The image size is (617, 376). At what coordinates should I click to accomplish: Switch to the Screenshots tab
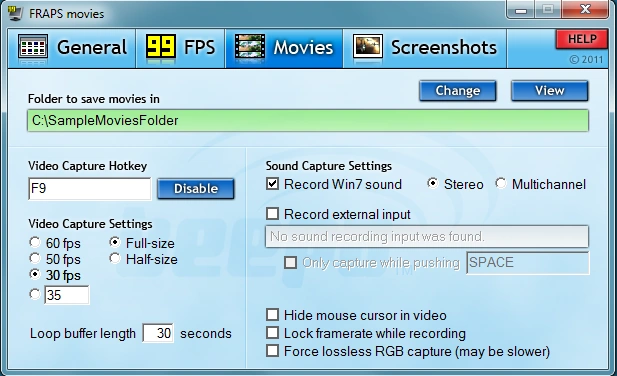(425, 48)
